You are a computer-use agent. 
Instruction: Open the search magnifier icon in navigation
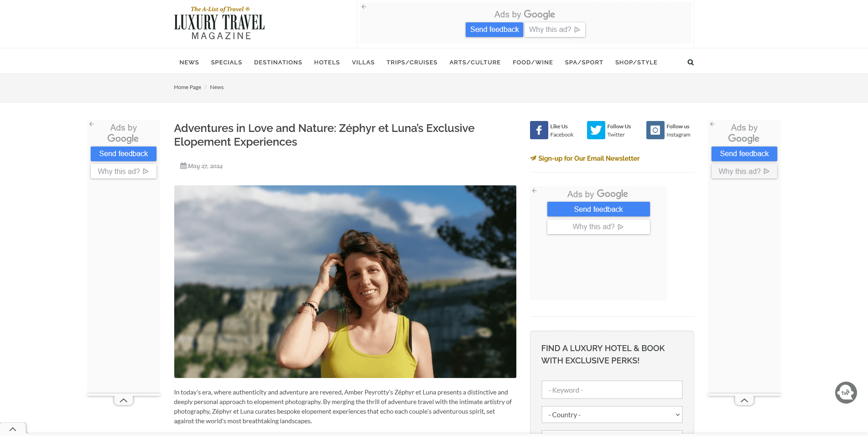[691, 63]
